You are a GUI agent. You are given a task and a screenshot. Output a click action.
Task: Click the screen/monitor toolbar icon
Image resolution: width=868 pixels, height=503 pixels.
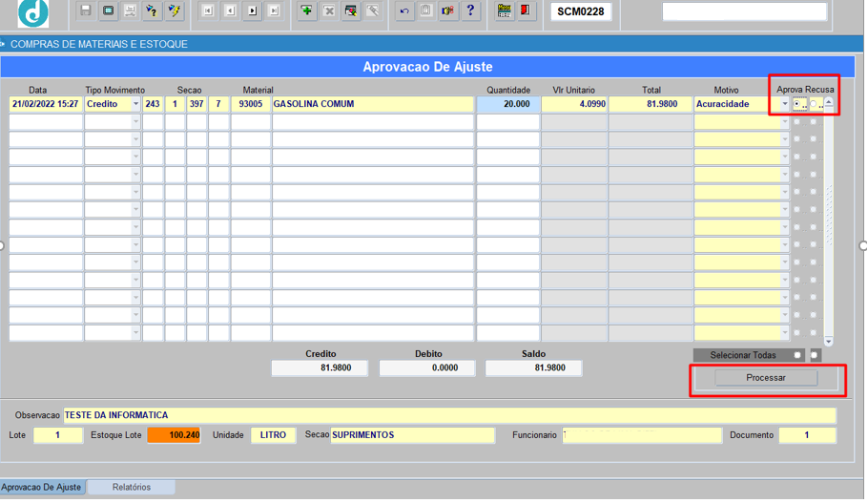109,10
